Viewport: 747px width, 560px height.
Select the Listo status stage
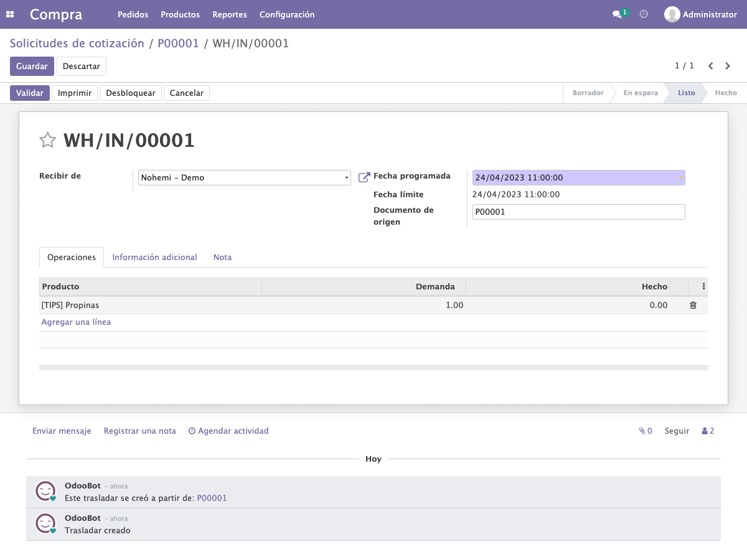(687, 93)
